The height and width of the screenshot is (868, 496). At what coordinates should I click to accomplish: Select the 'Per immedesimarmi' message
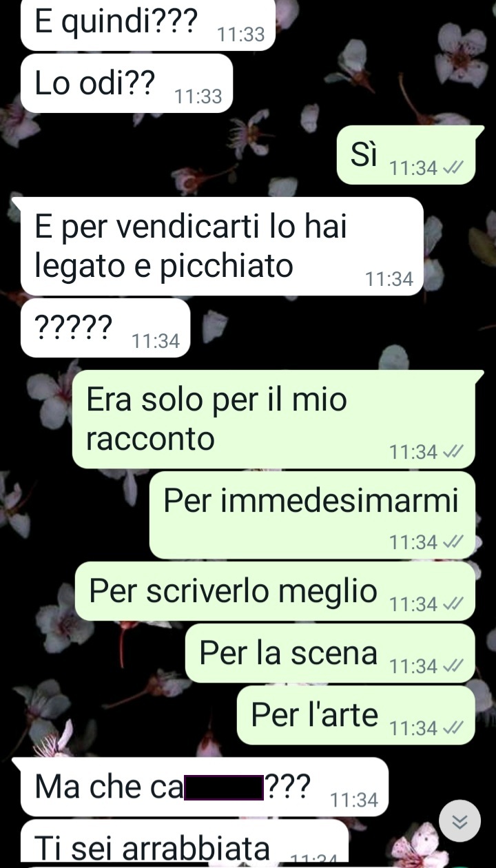tap(312, 515)
